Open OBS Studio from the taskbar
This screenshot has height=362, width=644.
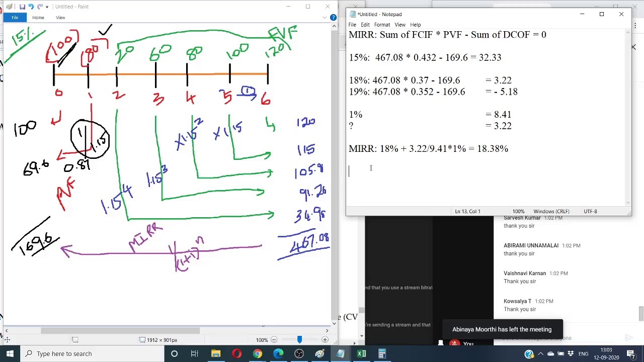point(299,353)
